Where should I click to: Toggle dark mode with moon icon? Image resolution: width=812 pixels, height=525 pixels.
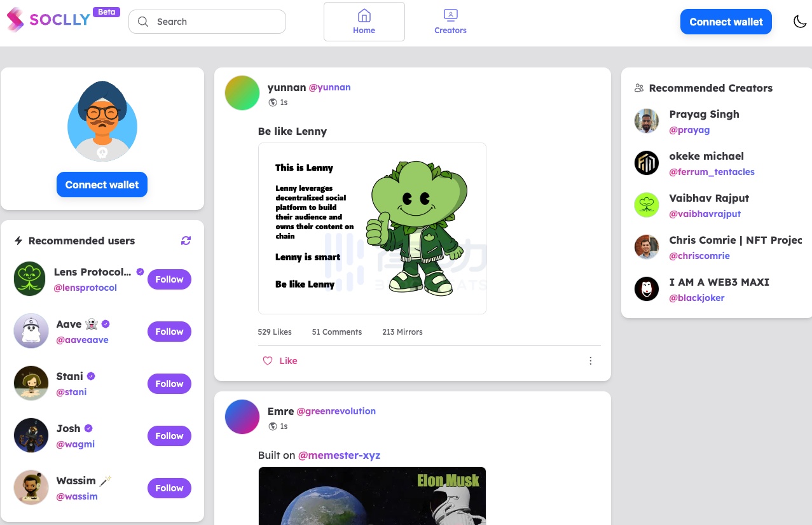(x=800, y=22)
